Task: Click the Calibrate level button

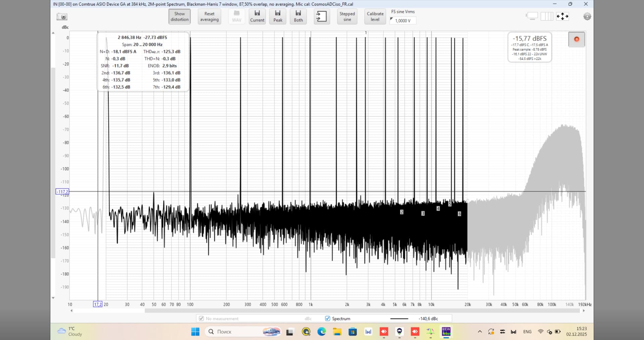Action: pos(375,16)
